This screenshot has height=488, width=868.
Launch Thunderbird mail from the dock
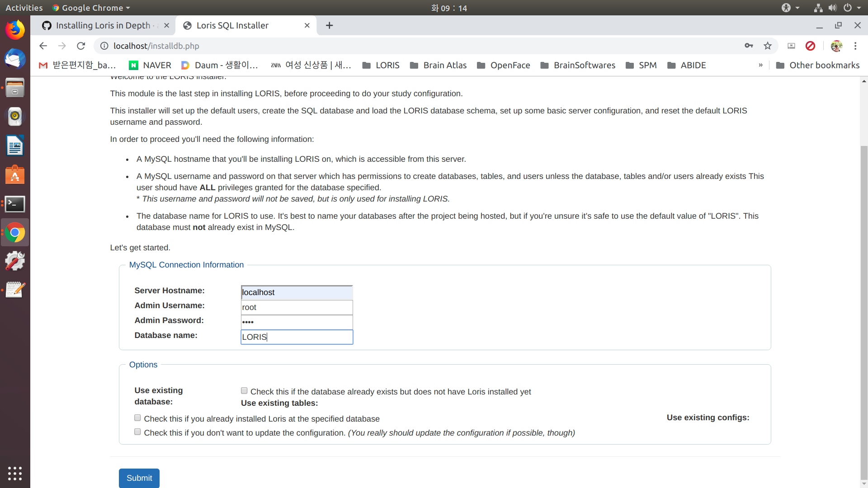(x=15, y=59)
